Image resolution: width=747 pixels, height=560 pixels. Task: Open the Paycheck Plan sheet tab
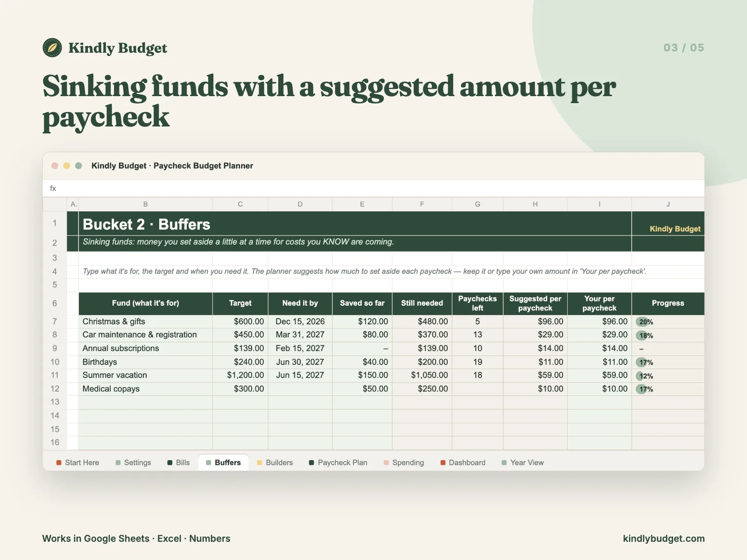tap(338, 462)
